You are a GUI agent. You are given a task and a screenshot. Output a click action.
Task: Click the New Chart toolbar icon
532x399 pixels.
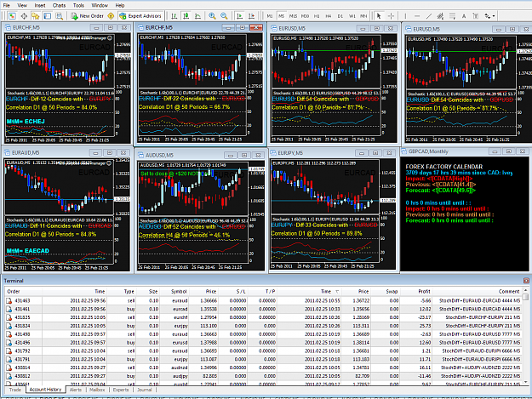click(12, 16)
